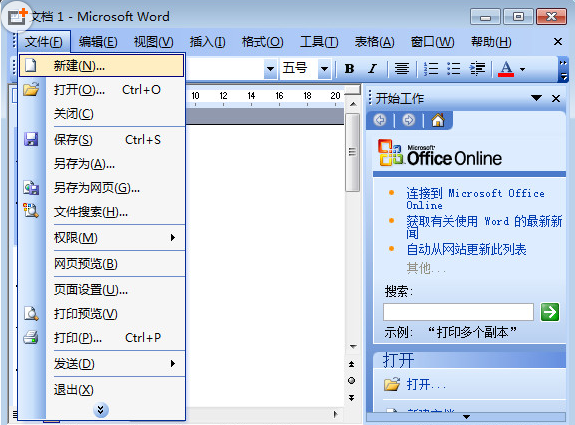Click the floppy disk save icon
The width and height of the screenshot is (575, 425).
pyautogui.click(x=31, y=139)
